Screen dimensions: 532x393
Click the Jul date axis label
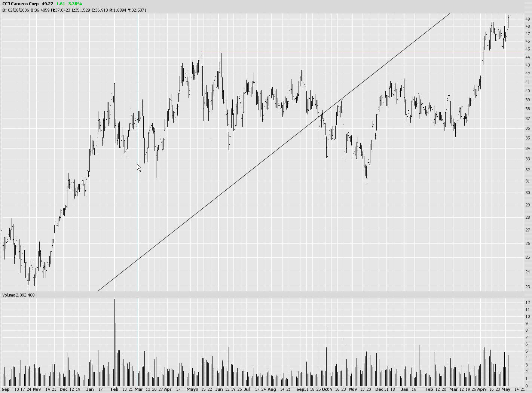[247, 389]
